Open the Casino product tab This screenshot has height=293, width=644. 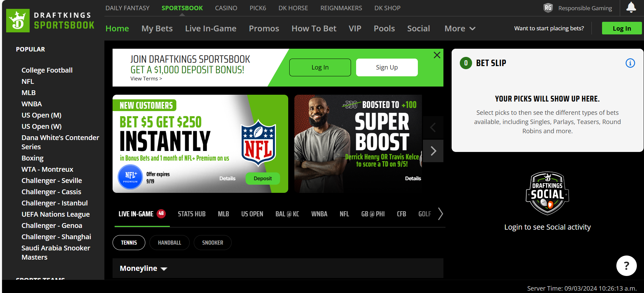(x=226, y=8)
